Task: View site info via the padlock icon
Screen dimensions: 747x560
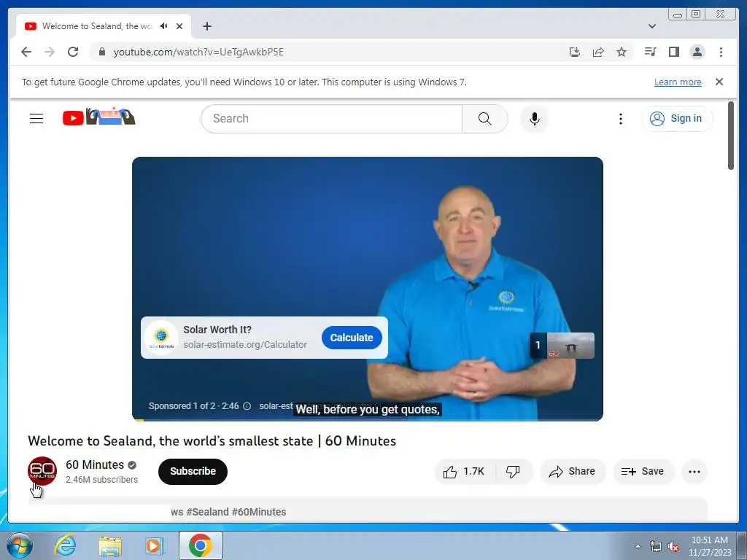Action: click(102, 52)
